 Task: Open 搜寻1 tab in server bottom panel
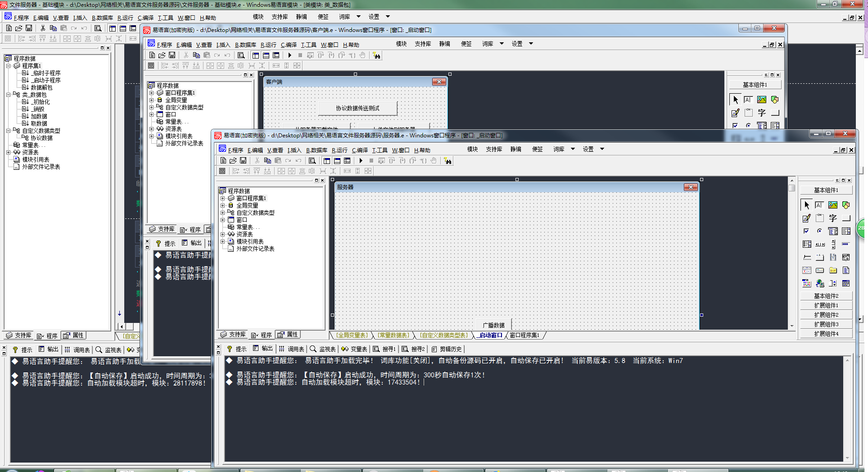(x=384, y=349)
